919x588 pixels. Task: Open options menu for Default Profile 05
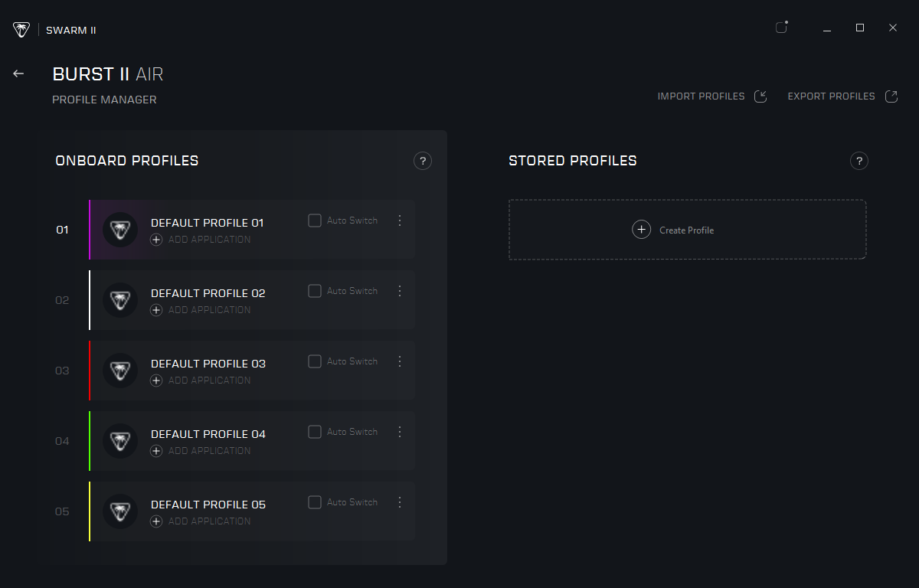[399, 502]
